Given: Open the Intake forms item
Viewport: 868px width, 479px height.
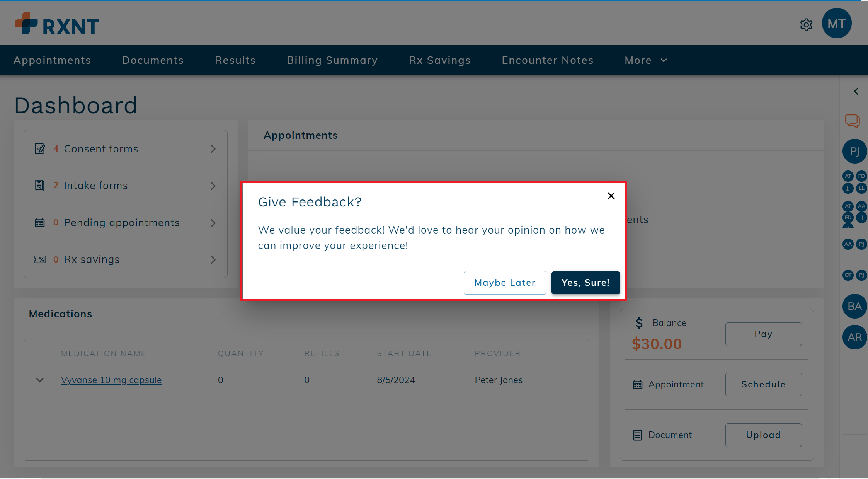Looking at the screenshot, I should [126, 186].
